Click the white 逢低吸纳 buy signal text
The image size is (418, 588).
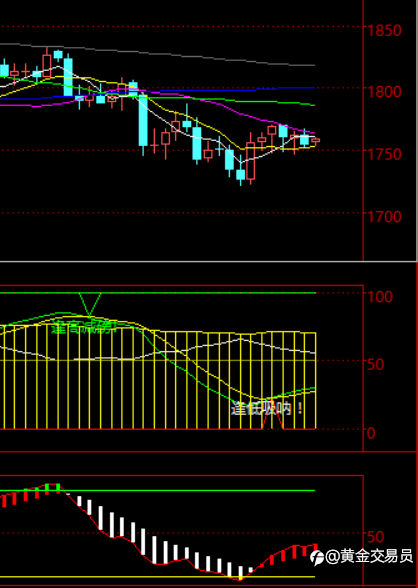pyautogui.click(x=266, y=408)
